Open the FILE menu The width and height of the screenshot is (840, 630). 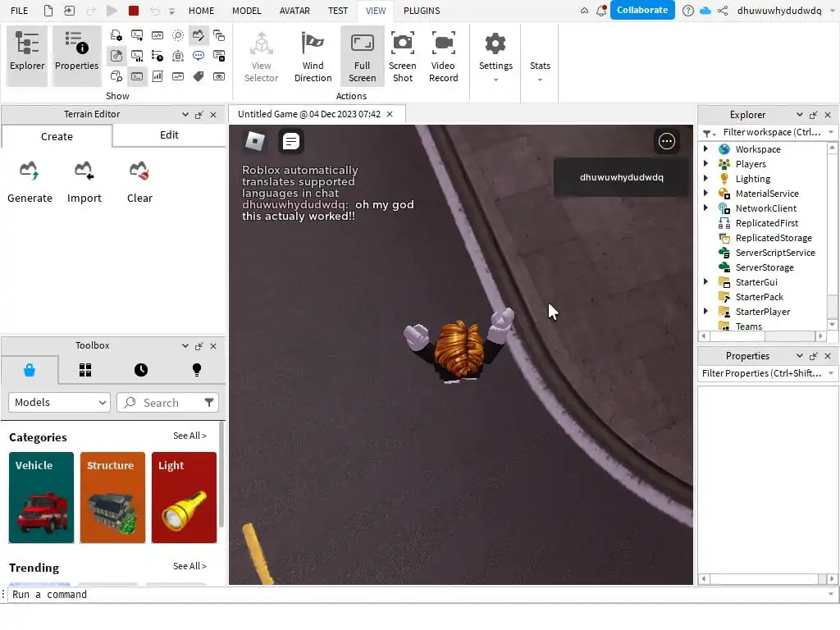point(20,11)
